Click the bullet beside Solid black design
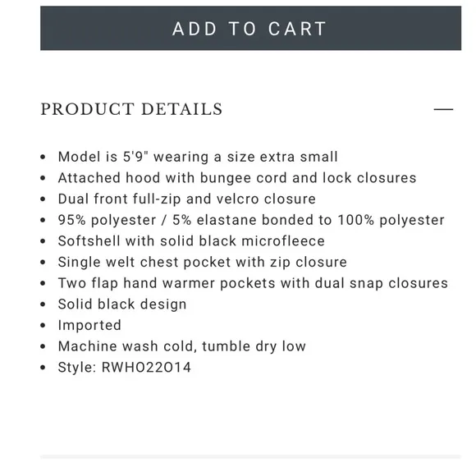476x476 pixels. click(x=43, y=304)
